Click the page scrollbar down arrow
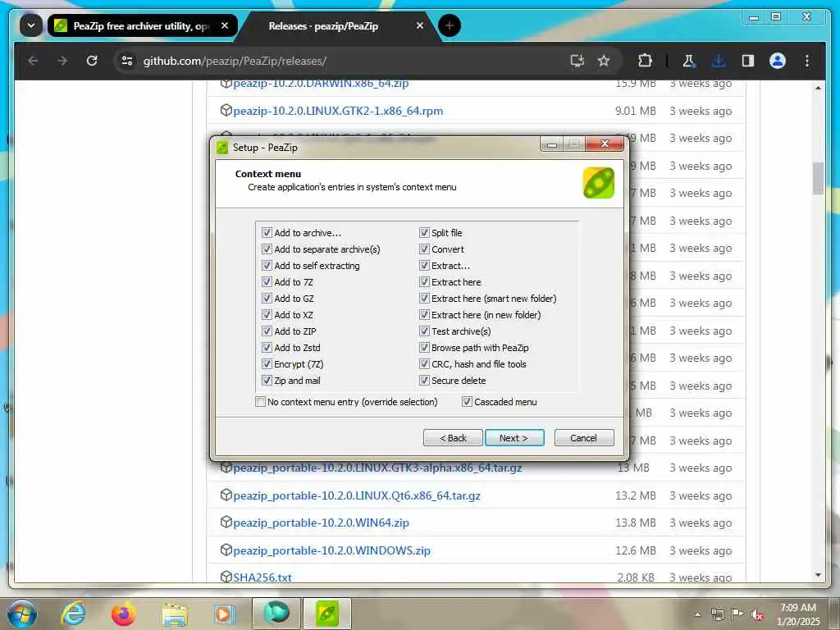 coord(818,575)
